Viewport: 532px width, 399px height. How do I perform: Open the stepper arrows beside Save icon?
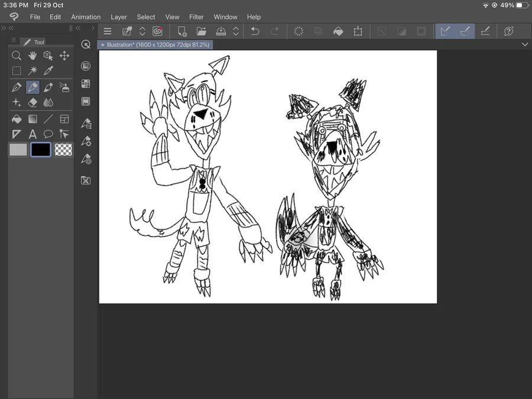click(236, 31)
